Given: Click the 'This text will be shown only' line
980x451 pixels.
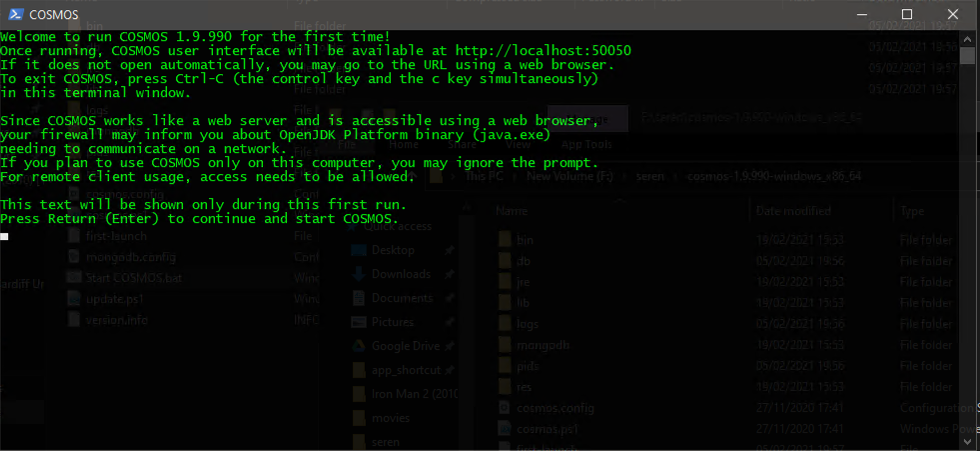Looking at the screenshot, I should pos(203,204).
